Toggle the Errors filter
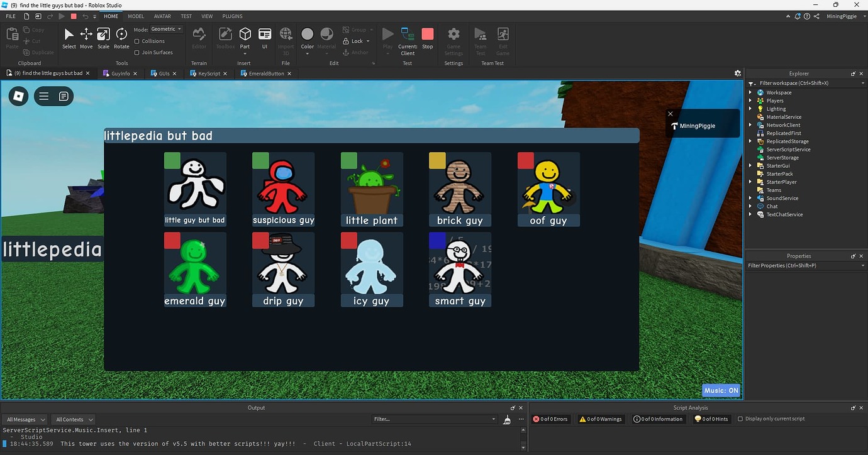868x455 pixels. coord(550,419)
